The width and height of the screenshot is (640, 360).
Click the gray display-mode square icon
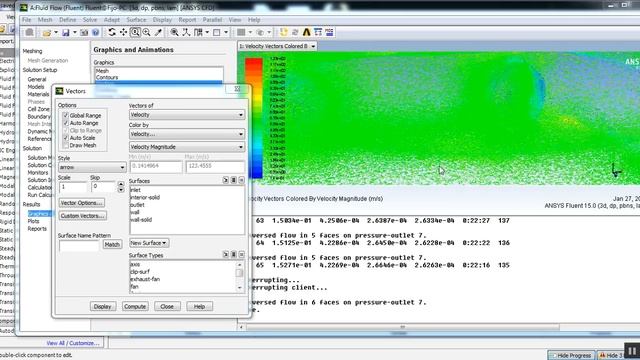[241, 32]
